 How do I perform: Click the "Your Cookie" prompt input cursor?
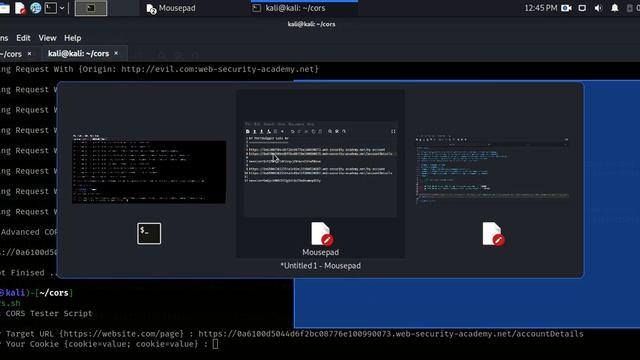pyautogui.click(x=216, y=344)
